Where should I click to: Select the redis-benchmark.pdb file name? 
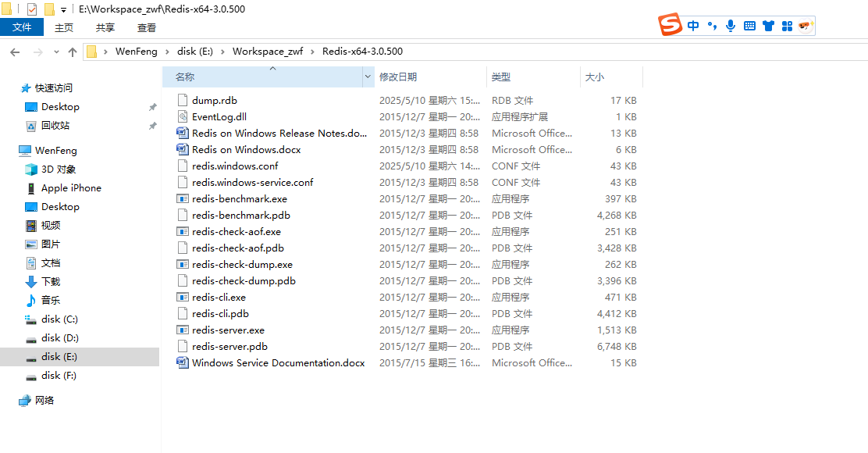click(240, 216)
